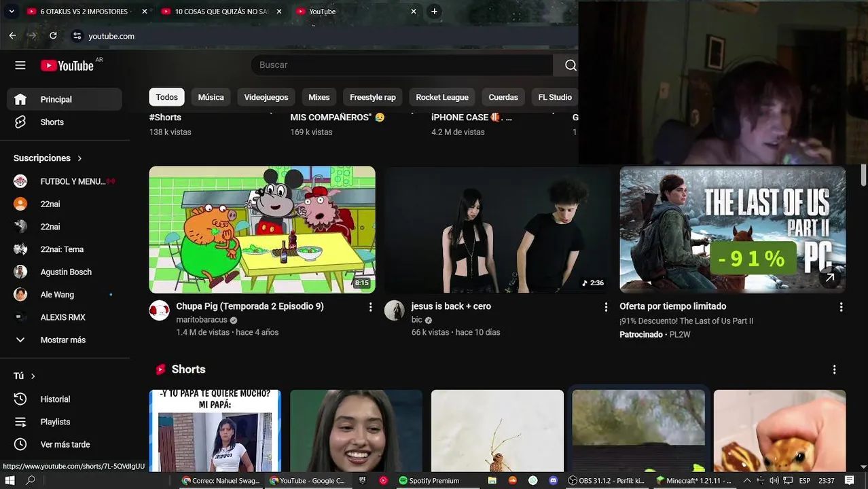Open a new browser tab
The image size is (868, 489).
434,12
